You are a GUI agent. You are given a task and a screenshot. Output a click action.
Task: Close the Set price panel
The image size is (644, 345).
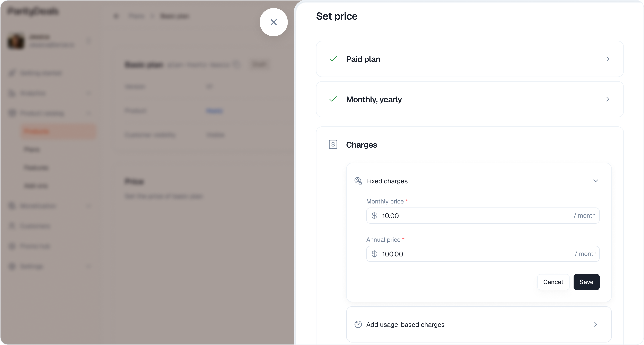pos(274,22)
